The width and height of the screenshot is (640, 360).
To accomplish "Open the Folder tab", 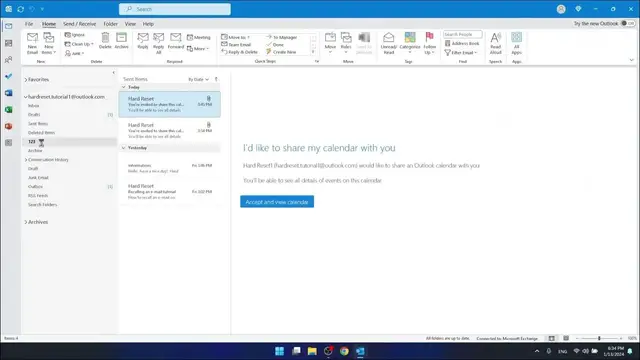I will pyautogui.click(x=110, y=24).
